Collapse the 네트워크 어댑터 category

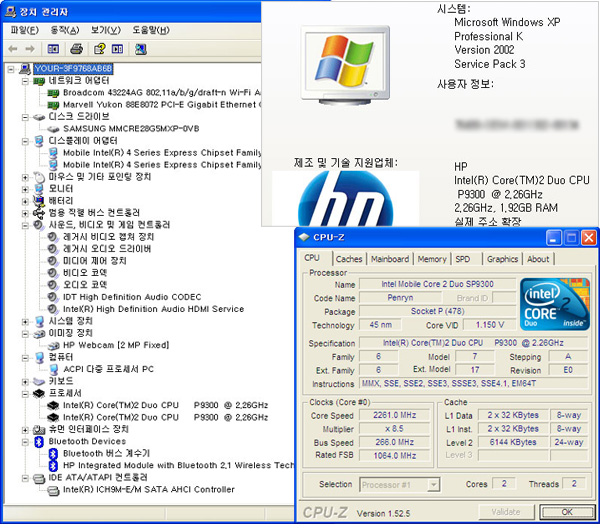tap(25, 81)
